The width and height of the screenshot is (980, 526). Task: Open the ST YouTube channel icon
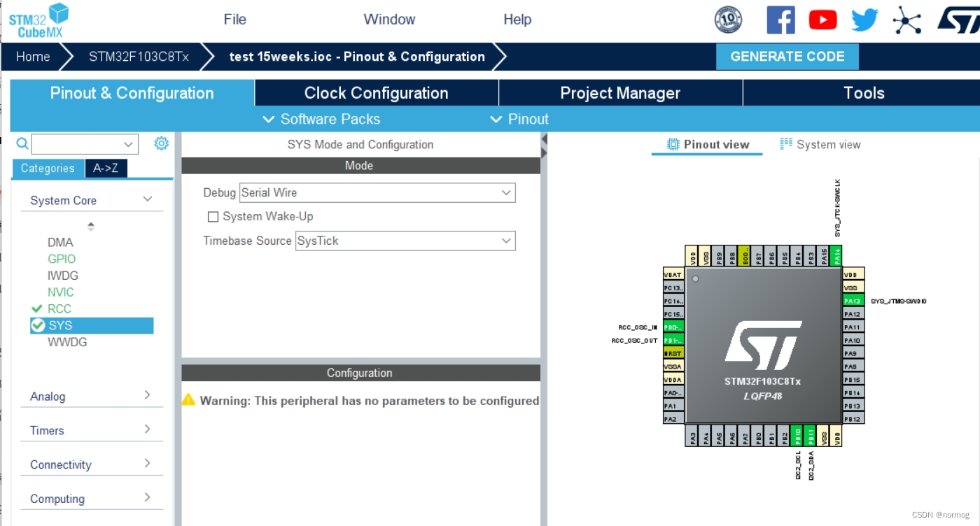click(x=822, y=20)
